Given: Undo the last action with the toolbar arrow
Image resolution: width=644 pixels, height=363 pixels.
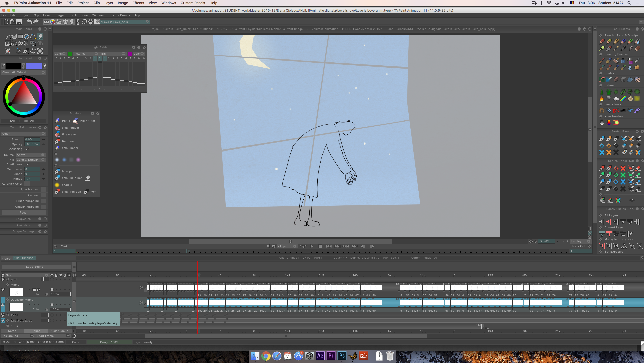Looking at the screenshot, I should click(x=29, y=22).
